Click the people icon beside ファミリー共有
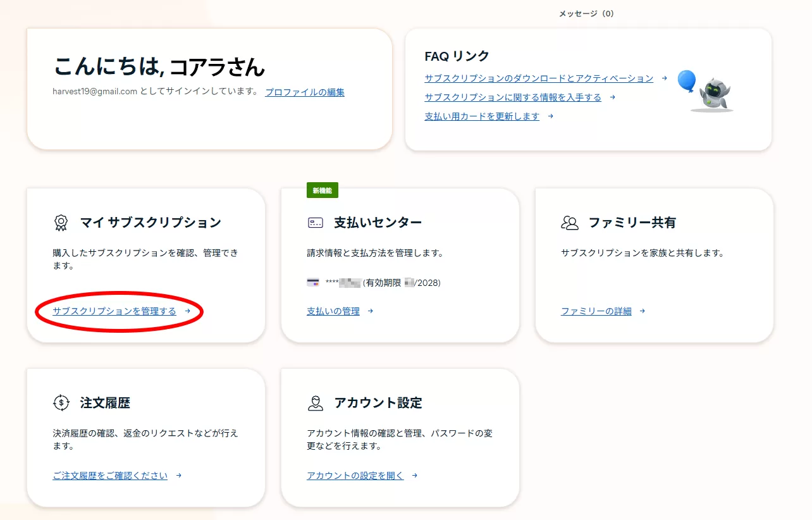This screenshot has width=812, height=520. pos(570,222)
